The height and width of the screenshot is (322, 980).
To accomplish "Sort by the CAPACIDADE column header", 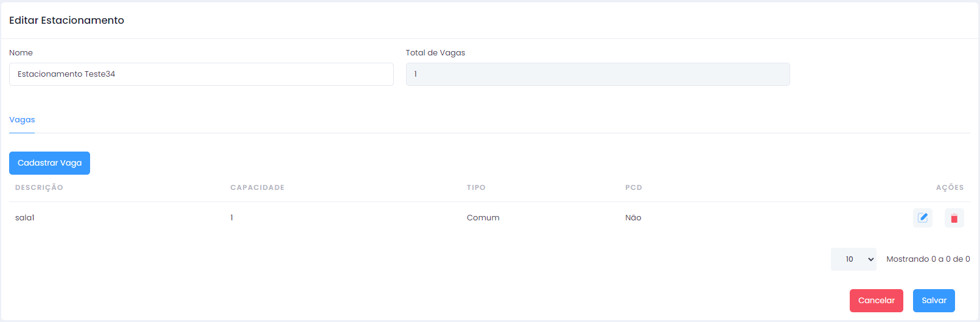I will click(257, 187).
